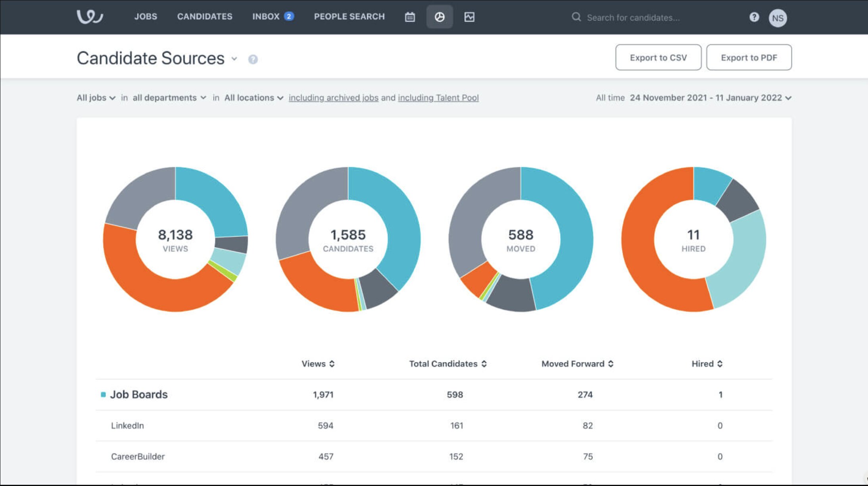The width and height of the screenshot is (868, 486).
Task: Click the Job Boards blue color swatch
Action: (x=103, y=395)
